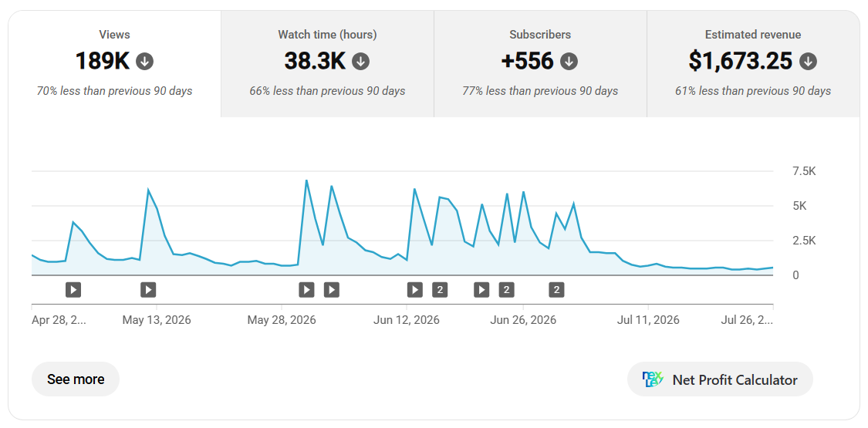Click the video marker icon at May 13
This screenshot has width=868, height=428.
pyautogui.click(x=148, y=289)
